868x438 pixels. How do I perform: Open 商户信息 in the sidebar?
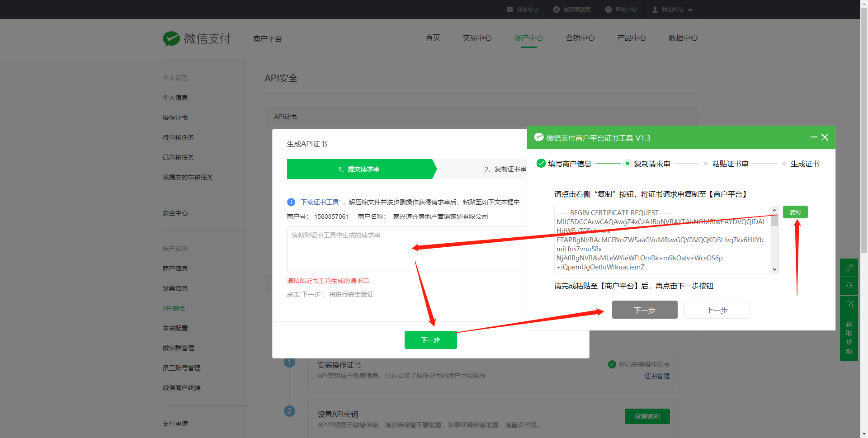coord(175,268)
